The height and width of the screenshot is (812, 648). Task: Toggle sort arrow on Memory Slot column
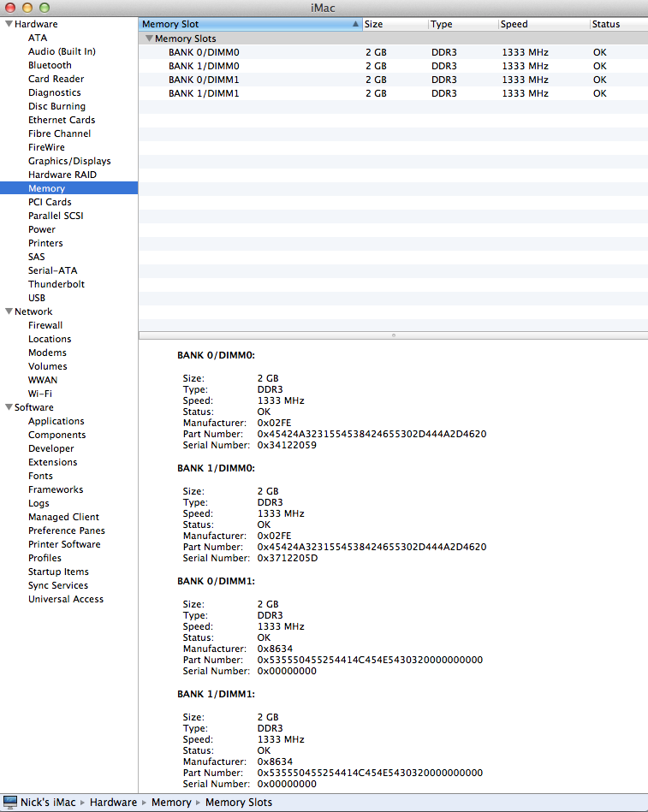(x=355, y=24)
